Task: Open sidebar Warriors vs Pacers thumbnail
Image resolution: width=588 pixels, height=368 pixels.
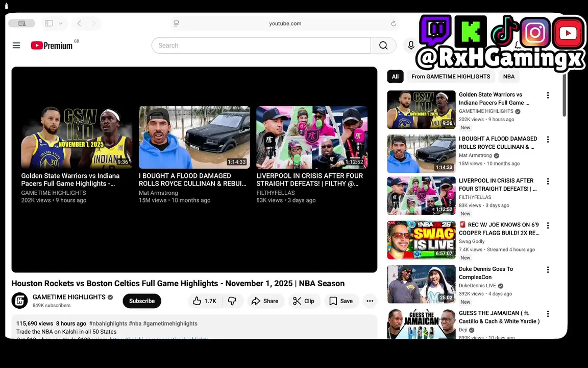Action: [421, 110]
